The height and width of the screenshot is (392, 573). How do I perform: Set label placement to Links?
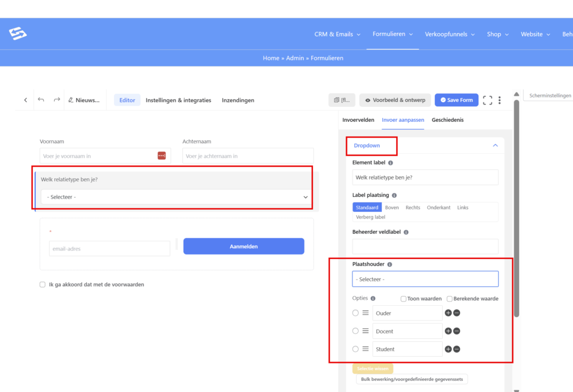tap(463, 207)
